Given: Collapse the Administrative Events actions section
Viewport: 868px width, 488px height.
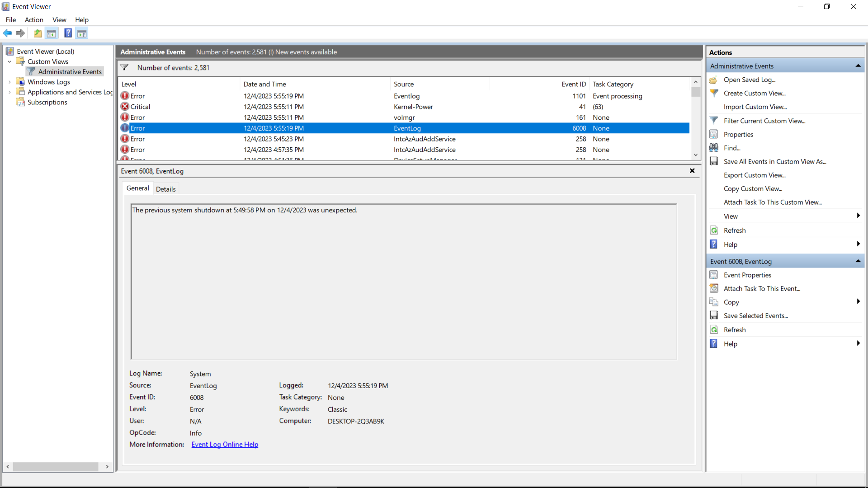Looking at the screenshot, I should [x=858, y=66].
